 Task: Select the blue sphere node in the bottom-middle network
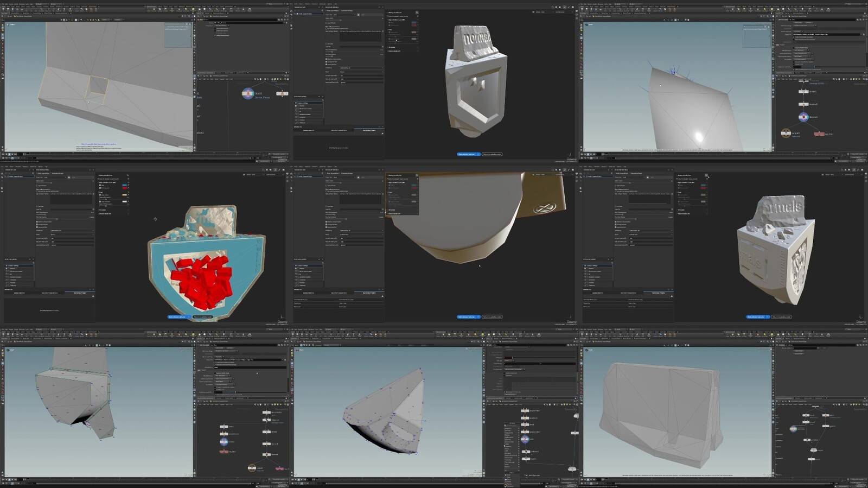point(525,439)
